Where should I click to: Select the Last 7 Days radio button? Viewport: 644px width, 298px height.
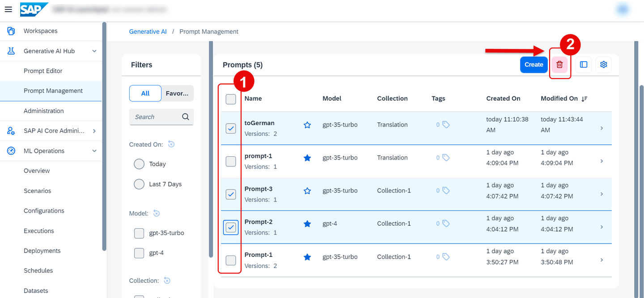[x=139, y=184]
